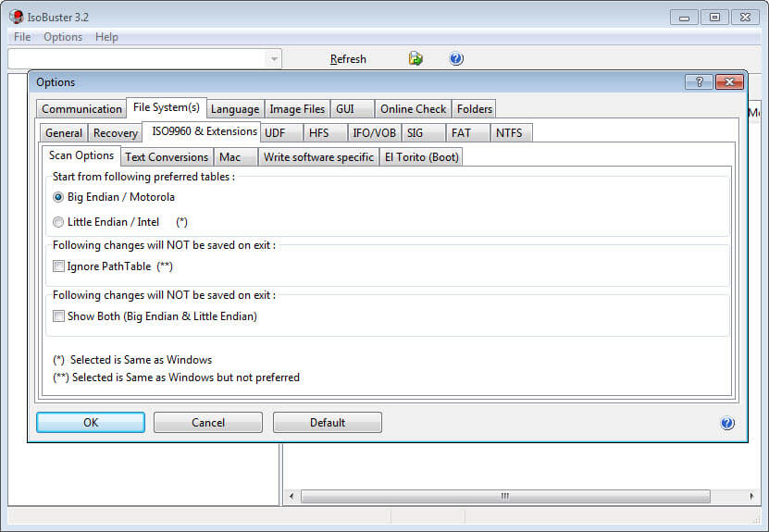Click the Cancel button
The width and height of the screenshot is (769, 532).
[208, 422]
